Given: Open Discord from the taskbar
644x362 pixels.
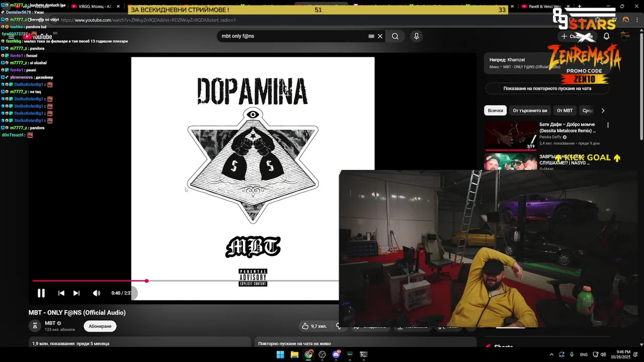Looking at the screenshot, I should click(x=336, y=354).
